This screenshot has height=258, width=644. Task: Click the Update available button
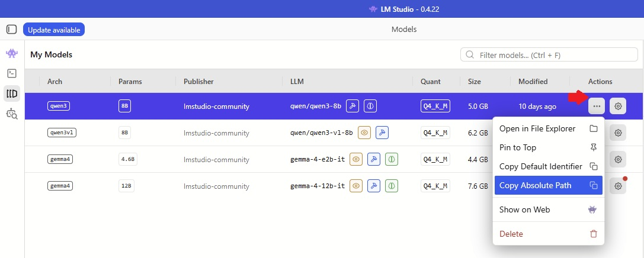pyautogui.click(x=54, y=30)
